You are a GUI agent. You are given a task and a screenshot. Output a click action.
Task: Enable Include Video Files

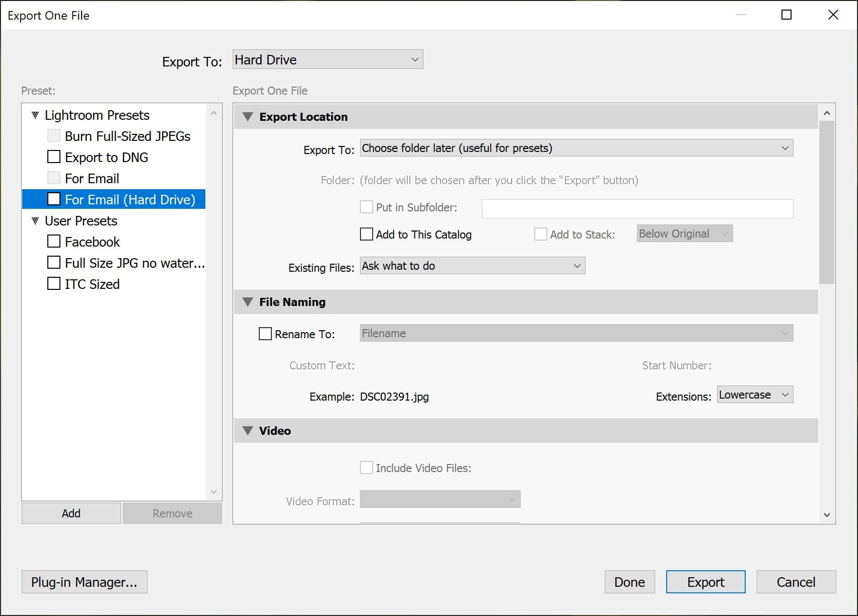pos(367,468)
